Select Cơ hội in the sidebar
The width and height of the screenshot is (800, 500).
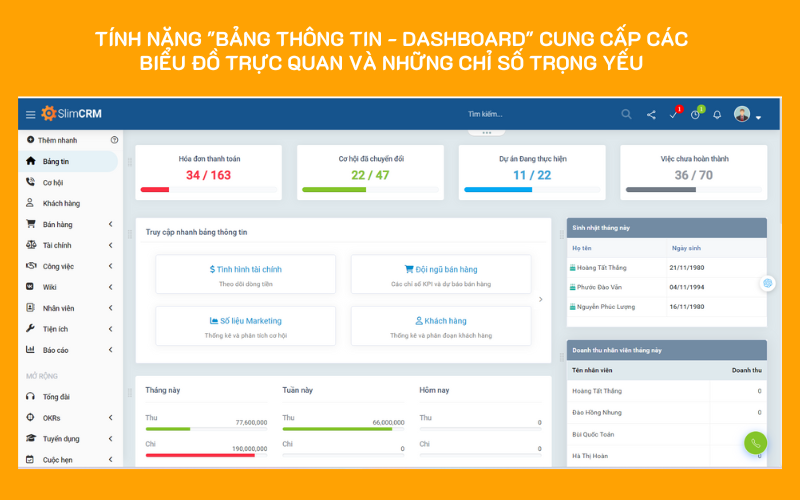(52, 182)
